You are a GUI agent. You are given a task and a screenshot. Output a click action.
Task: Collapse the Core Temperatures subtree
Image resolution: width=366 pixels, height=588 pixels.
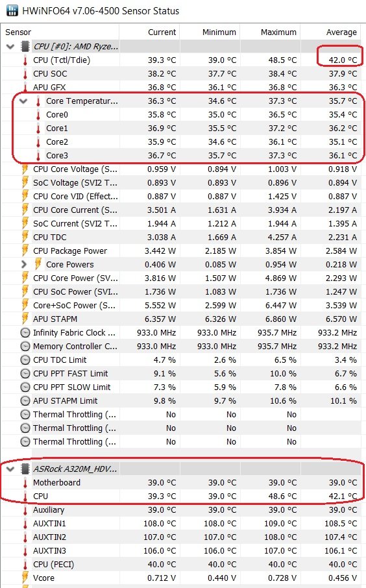[x=23, y=101]
